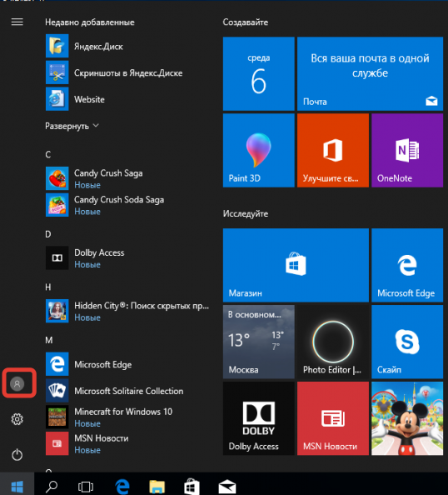Image resolution: width=448 pixels, height=495 pixels.
Task: Open the Mickey Mouse game tile
Action: click(407, 418)
